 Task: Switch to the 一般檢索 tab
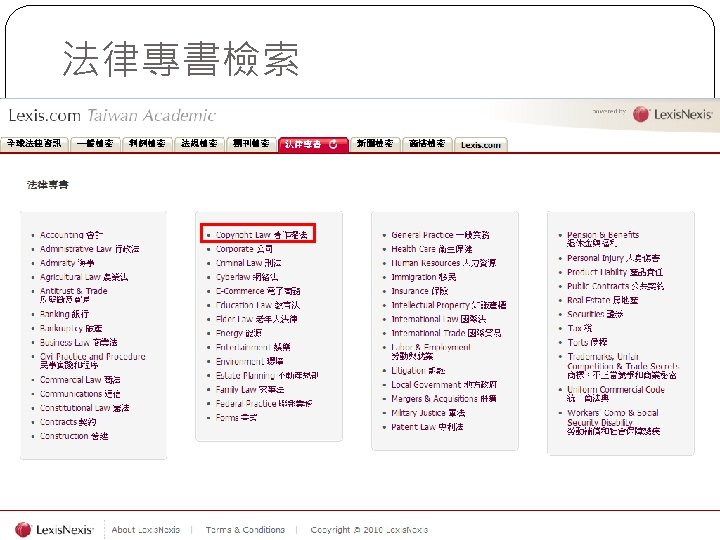click(x=95, y=144)
